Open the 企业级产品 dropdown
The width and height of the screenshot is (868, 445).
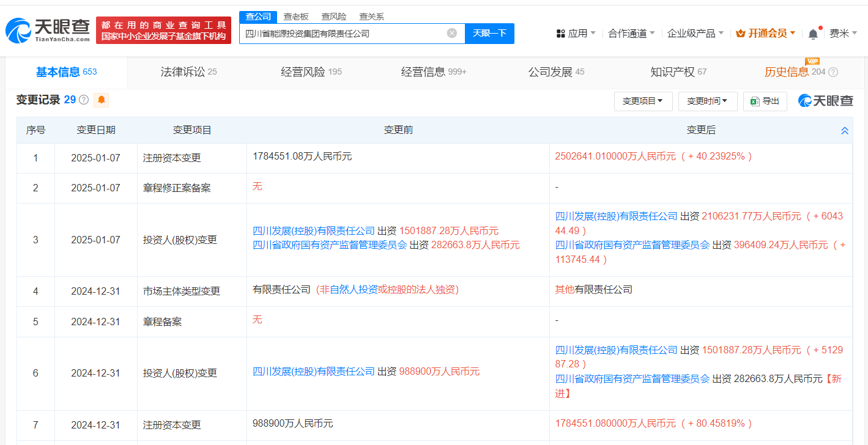pyautogui.click(x=696, y=33)
